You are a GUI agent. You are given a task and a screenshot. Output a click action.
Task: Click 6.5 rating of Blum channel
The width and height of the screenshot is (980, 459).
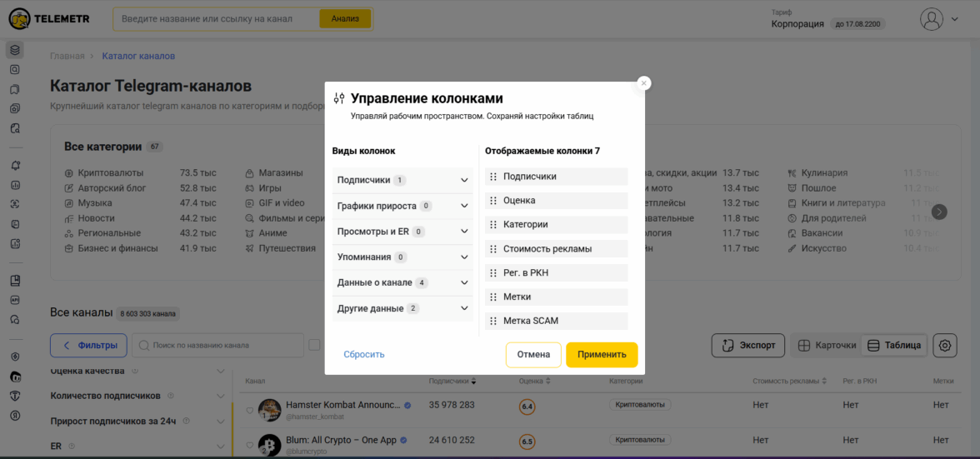point(527,442)
